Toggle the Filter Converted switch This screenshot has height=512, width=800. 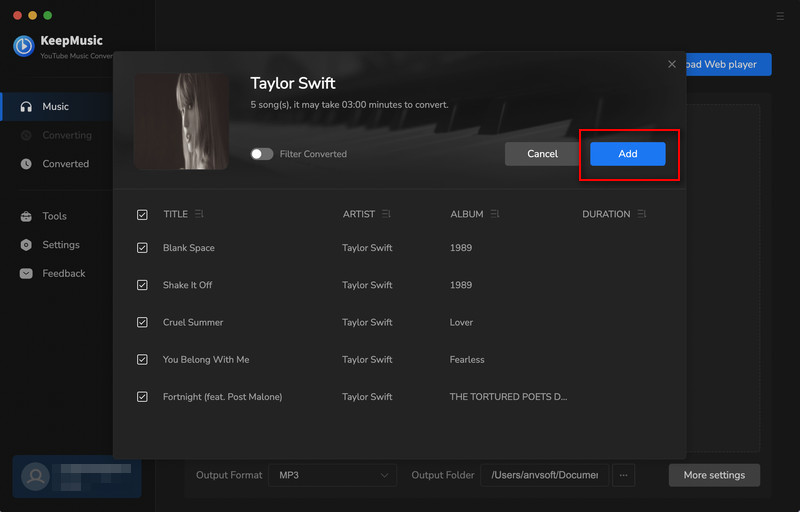pyautogui.click(x=262, y=154)
